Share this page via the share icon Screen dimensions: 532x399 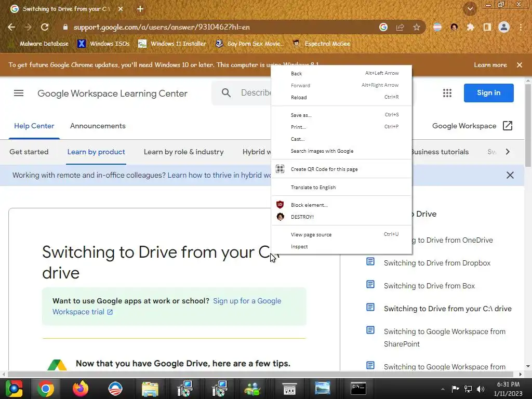pos(400,27)
